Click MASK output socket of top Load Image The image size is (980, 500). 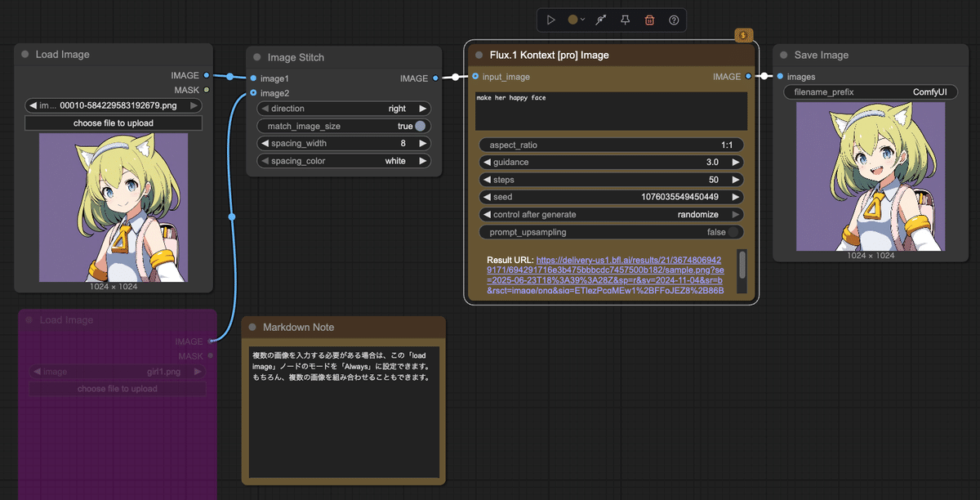pos(207,90)
